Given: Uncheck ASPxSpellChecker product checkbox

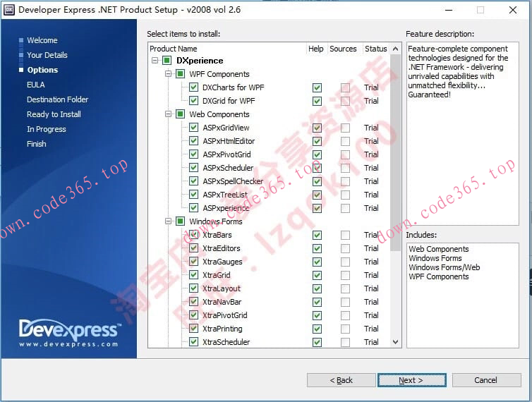Looking at the screenshot, I should [x=193, y=181].
